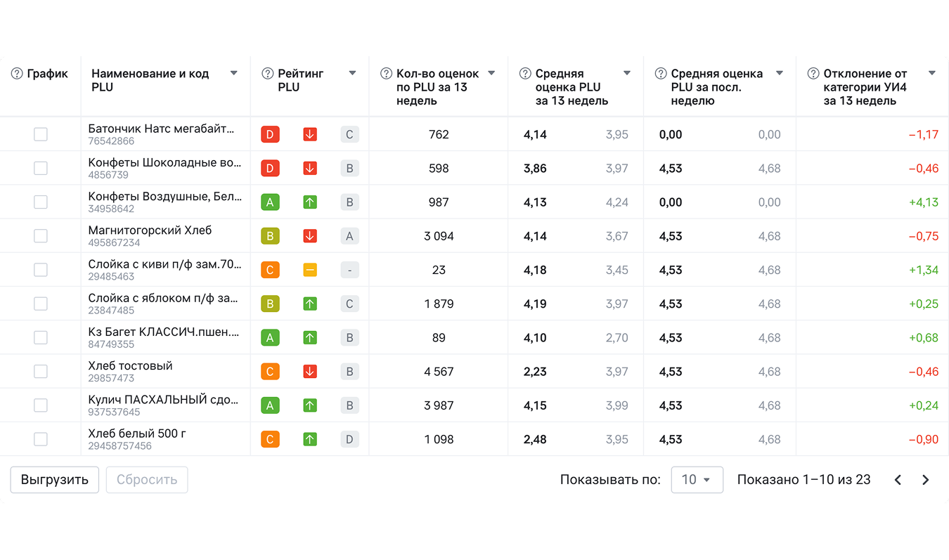Image resolution: width=949 pixels, height=560 pixels.
Task: Click help icon for Кол-во оценок column
Action: point(386,74)
